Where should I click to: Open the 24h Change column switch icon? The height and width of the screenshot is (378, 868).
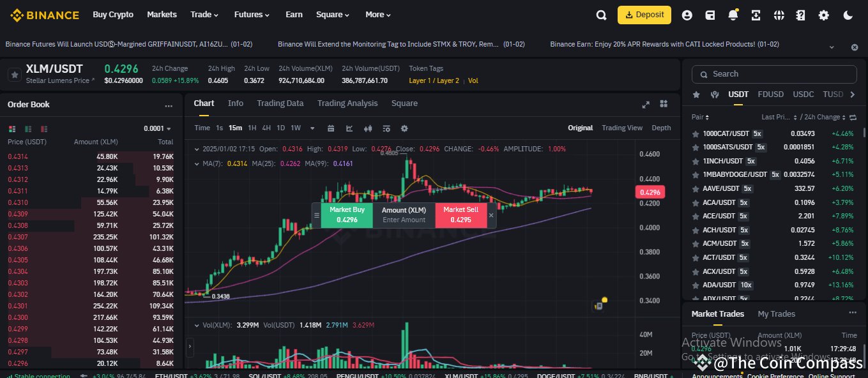coord(853,117)
